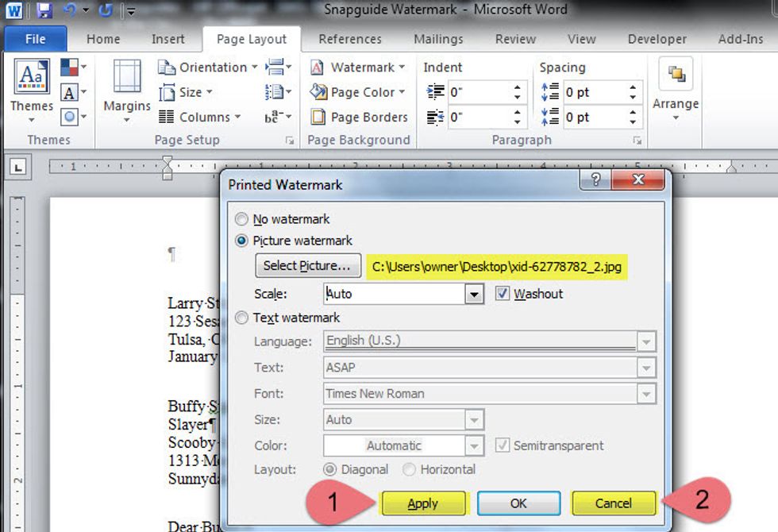
Task: Select the Text watermark radio option
Action: coord(242,318)
